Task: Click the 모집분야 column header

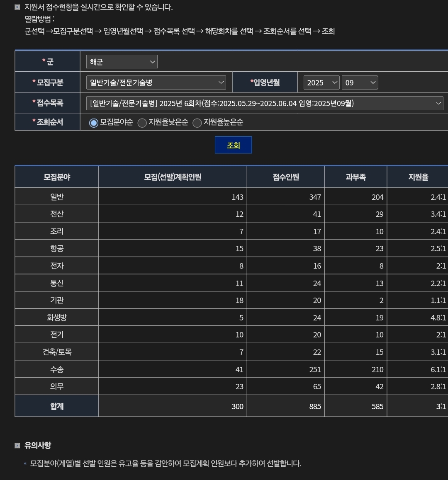Action: (x=57, y=177)
